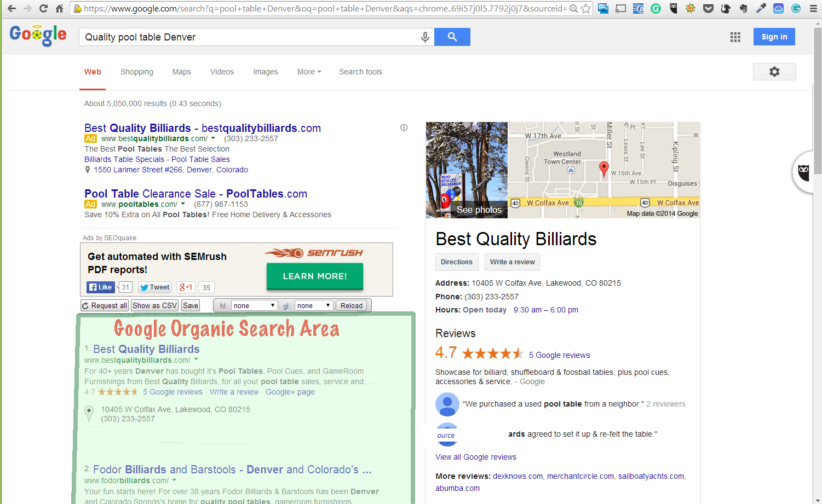Select the Web search tab
Viewport: 822px width, 504px height.
click(x=93, y=72)
